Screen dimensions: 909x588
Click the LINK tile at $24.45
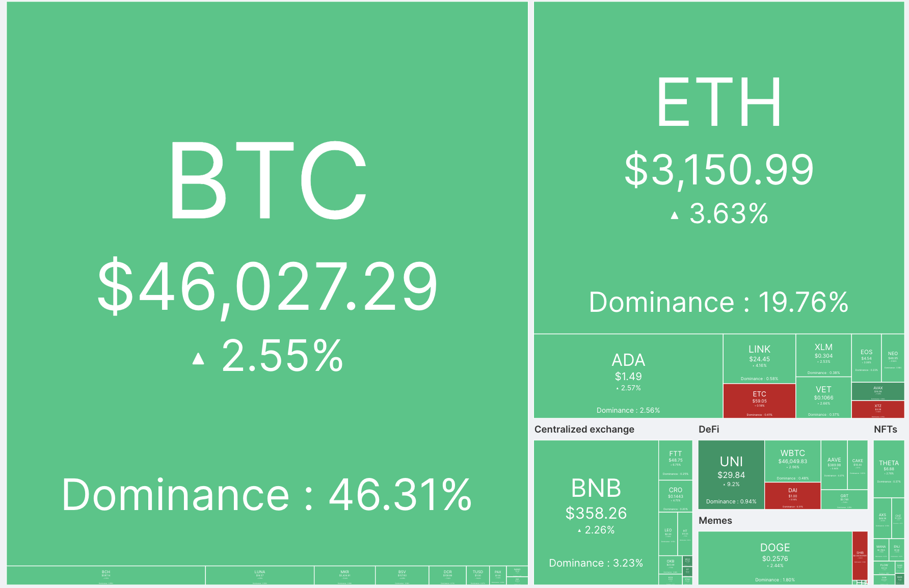pos(759,359)
